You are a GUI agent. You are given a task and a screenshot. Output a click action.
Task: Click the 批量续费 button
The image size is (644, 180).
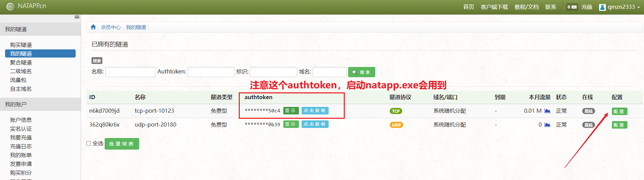122,144
